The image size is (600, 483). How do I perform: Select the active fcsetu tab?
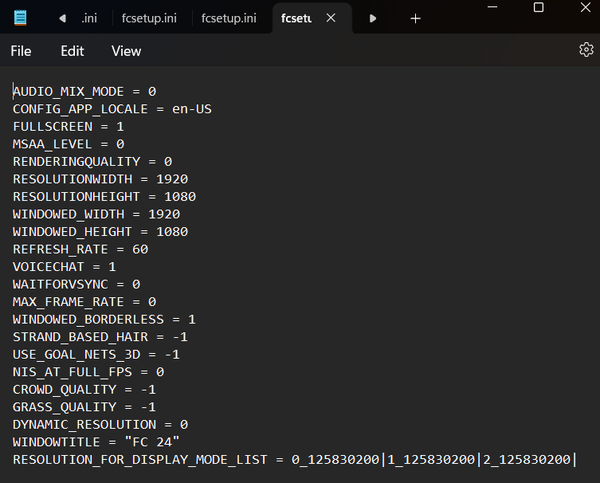point(296,18)
